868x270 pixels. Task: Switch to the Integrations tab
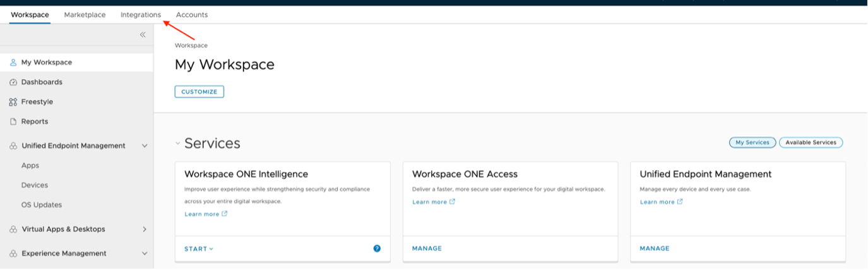[x=141, y=15]
